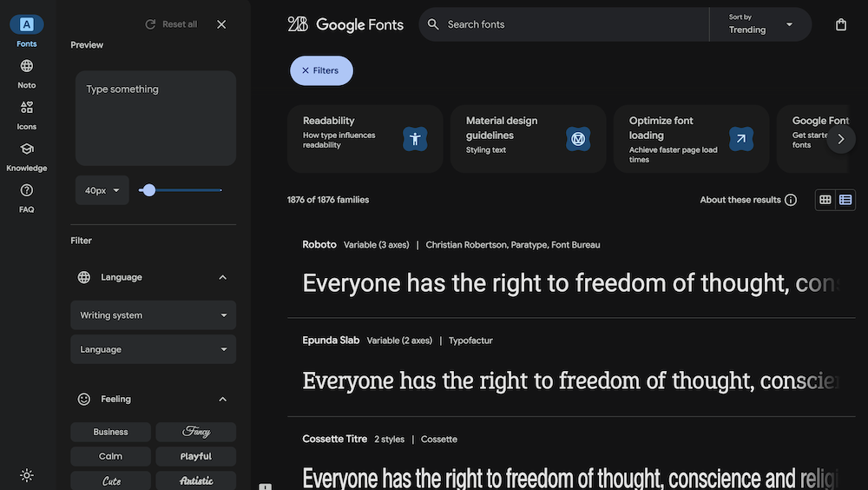Close the filters panel with X
868x490 pixels.
click(x=221, y=24)
